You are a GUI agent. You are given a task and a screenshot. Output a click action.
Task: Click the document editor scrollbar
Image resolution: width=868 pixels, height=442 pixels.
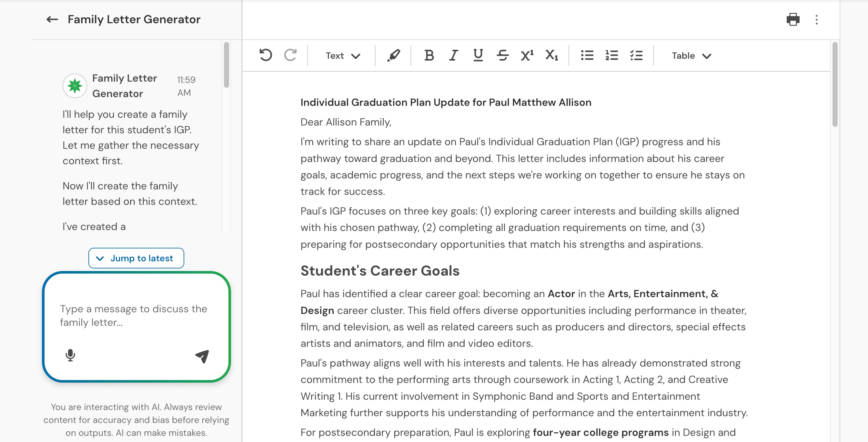(835, 84)
